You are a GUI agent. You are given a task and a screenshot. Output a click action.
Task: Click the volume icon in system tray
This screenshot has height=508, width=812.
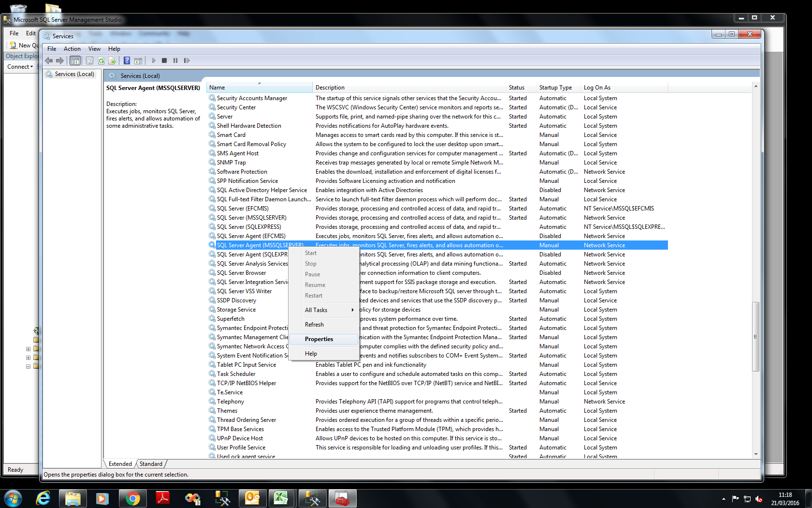click(x=759, y=499)
